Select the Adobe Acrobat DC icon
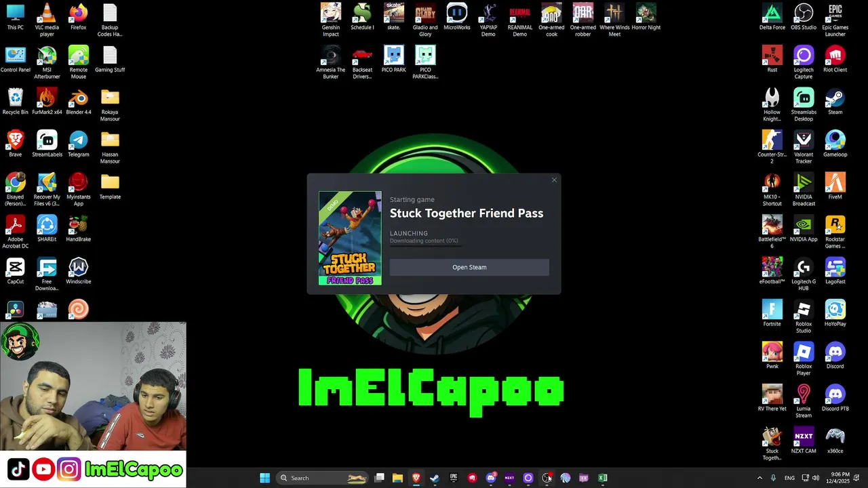 [15, 232]
